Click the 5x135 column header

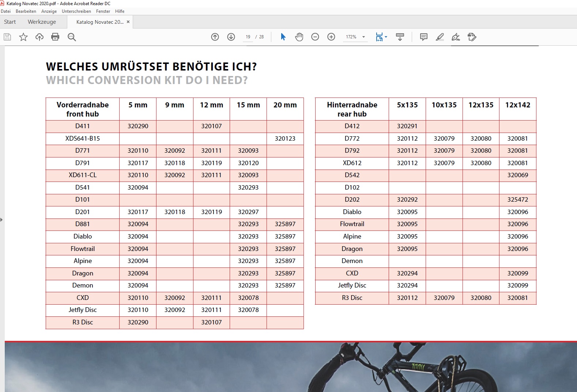tap(407, 105)
